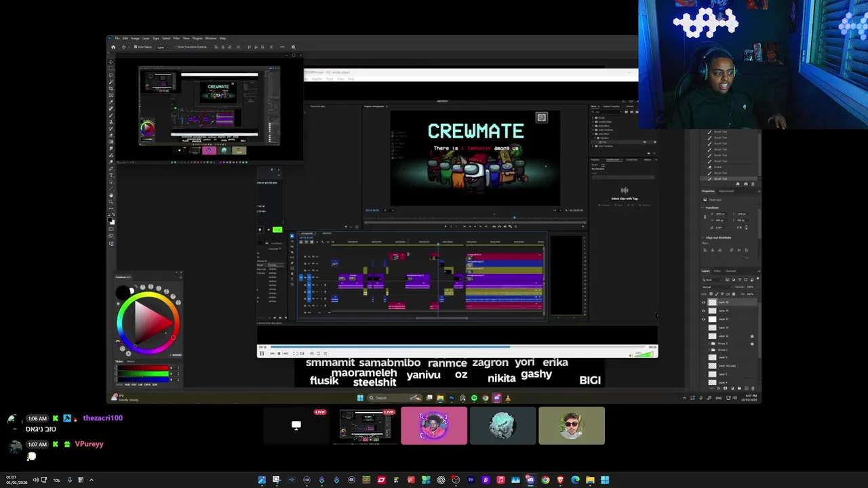
Task: Open the three-dots align options menu
Action: coord(282,47)
